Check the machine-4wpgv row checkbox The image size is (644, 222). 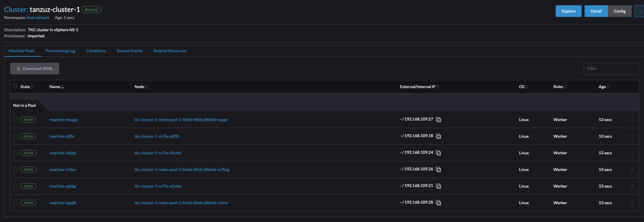coord(15,120)
